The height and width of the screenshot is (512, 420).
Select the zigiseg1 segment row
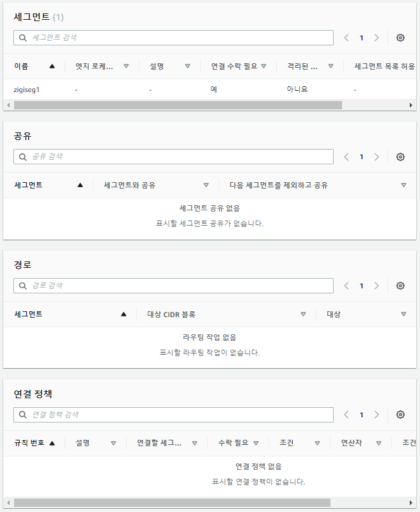pos(210,89)
